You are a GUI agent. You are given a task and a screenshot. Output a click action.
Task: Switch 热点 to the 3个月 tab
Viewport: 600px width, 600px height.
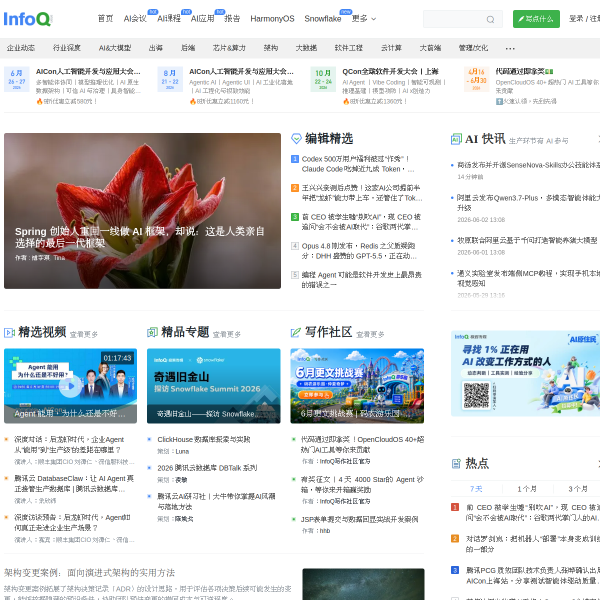point(578,489)
